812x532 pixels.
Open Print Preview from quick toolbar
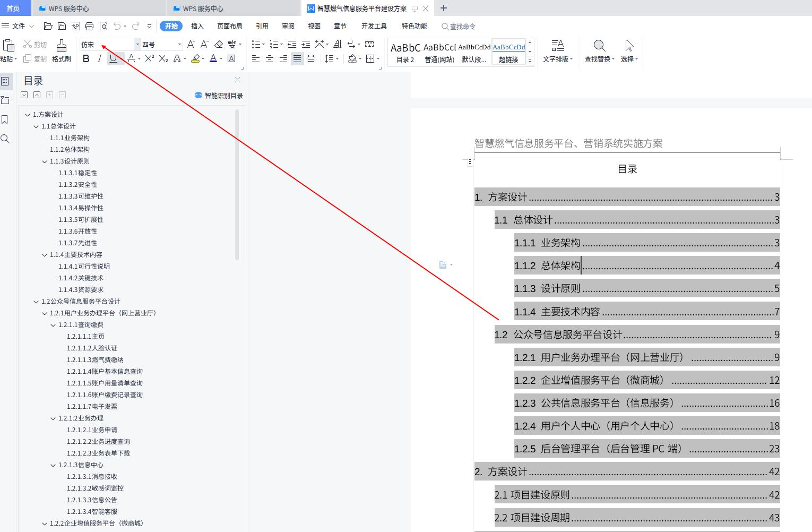coord(103,26)
